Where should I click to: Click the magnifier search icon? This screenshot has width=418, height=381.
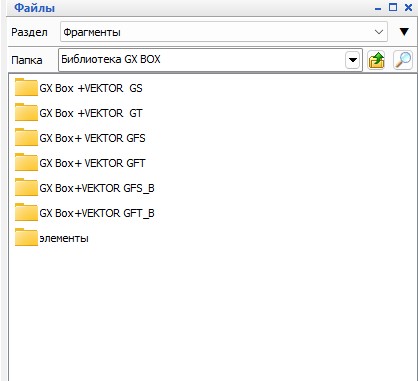pyautogui.click(x=403, y=60)
